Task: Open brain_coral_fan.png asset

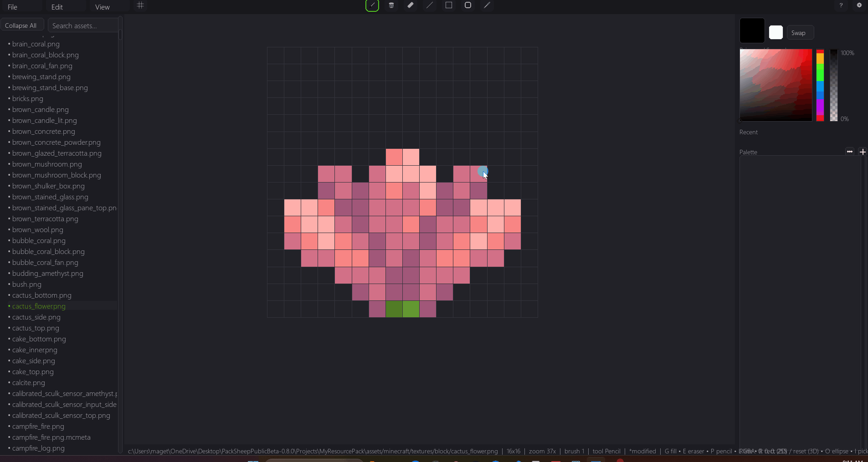Action: click(42, 66)
